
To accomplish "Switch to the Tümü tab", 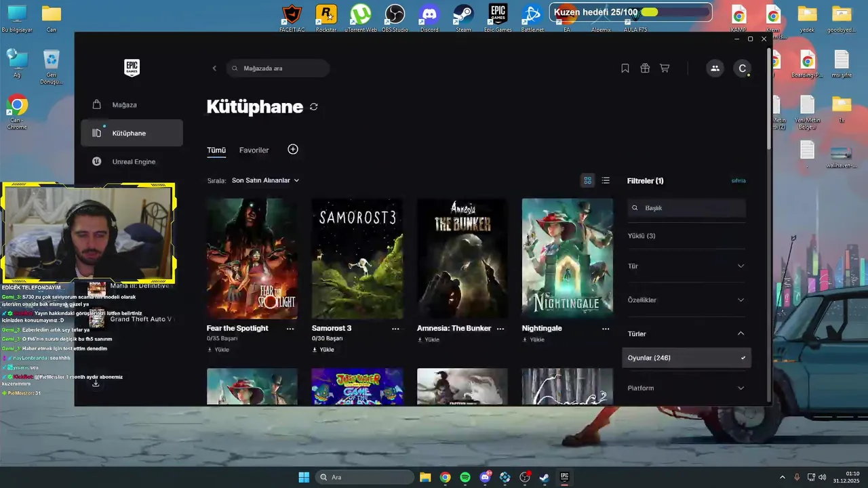I will pyautogui.click(x=216, y=150).
